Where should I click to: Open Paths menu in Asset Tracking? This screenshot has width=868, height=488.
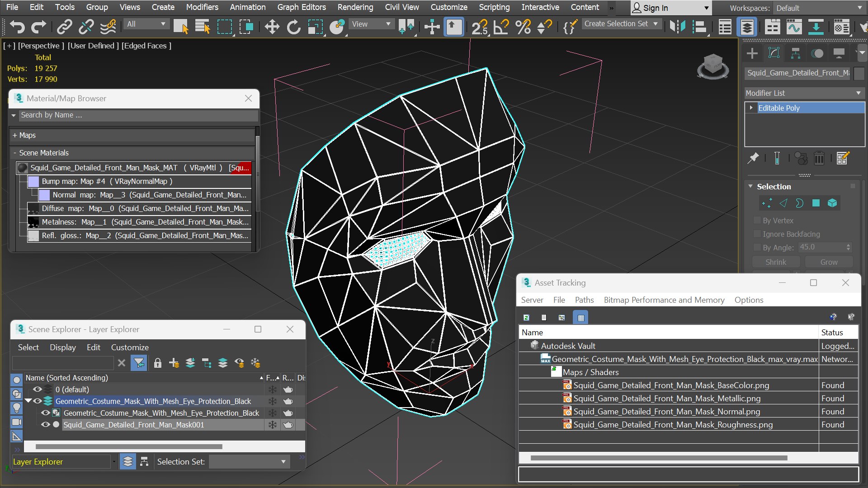(x=584, y=300)
